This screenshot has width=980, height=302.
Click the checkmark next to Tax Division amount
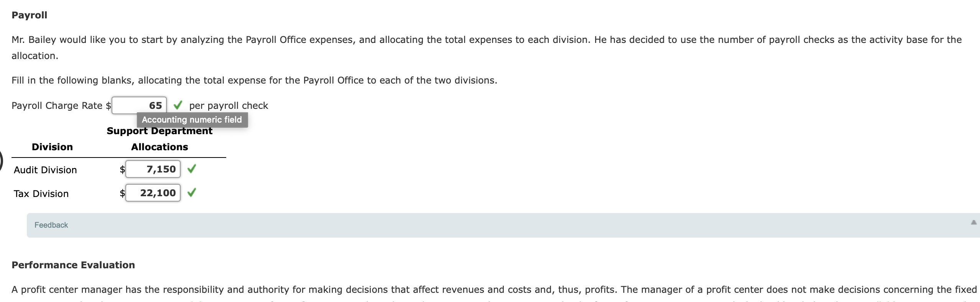(x=191, y=192)
